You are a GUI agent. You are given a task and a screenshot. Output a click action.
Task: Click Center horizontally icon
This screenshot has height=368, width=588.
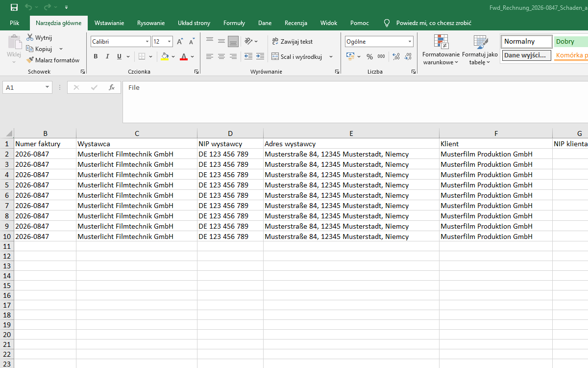(x=221, y=56)
